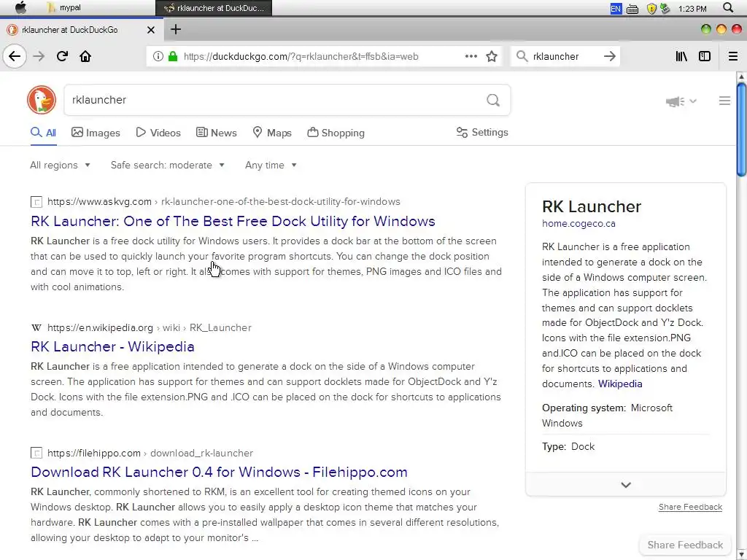Reload the current page

(62, 56)
